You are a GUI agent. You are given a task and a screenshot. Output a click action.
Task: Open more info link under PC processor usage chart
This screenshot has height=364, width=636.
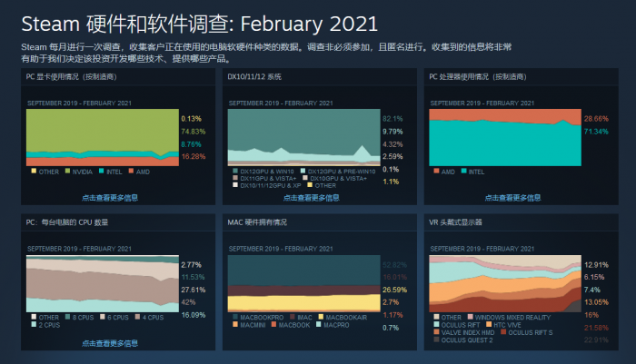pyautogui.click(x=512, y=198)
